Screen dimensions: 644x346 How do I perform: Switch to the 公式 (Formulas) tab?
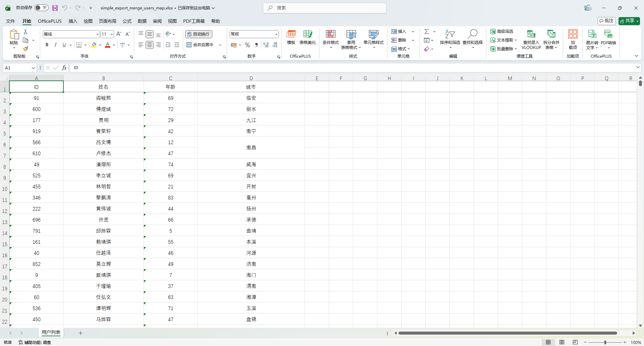point(127,21)
